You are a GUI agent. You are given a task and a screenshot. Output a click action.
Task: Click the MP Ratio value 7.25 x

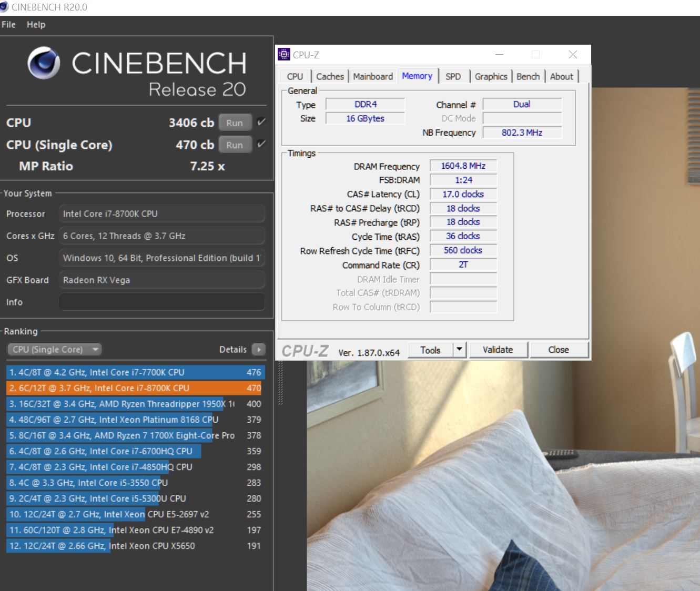pyautogui.click(x=207, y=166)
